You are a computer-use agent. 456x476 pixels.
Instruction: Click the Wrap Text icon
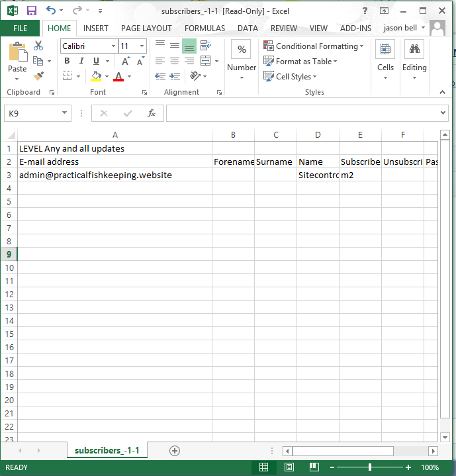pos(205,46)
